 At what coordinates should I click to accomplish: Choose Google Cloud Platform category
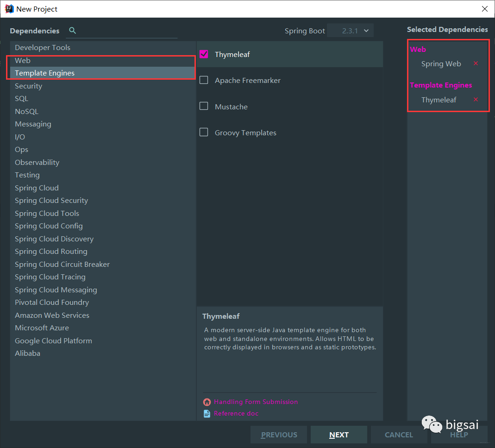click(x=103, y=341)
